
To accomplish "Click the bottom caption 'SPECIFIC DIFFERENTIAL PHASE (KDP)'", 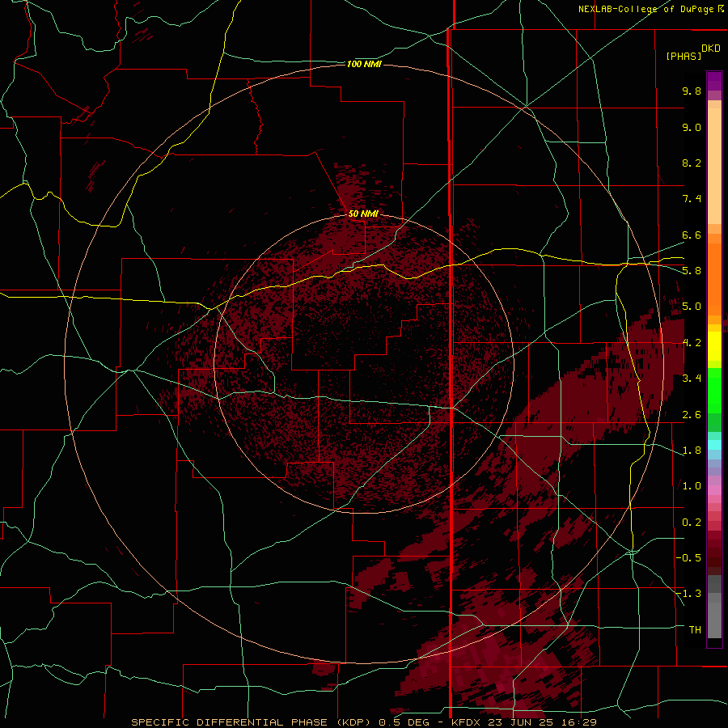I will pyautogui.click(x=252, y=722).
